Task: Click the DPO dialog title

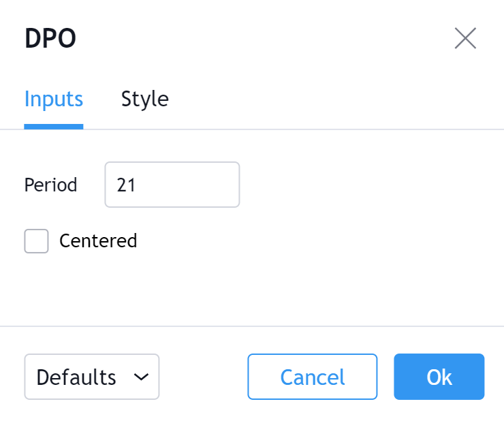Action: click(x=50, y=39)
